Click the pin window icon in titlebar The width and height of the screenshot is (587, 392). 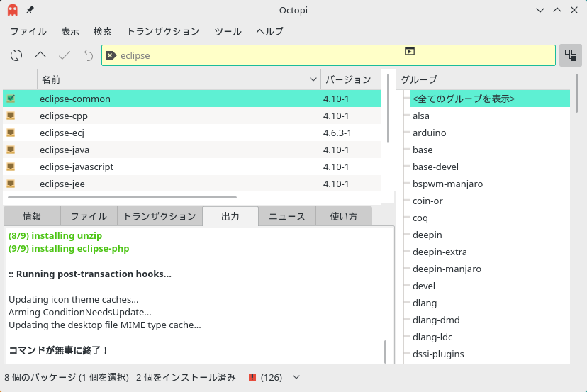(30, 10)
